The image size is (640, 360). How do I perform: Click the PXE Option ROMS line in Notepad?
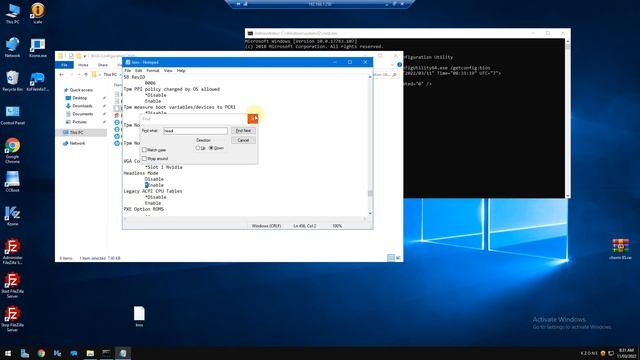point(144,209)
